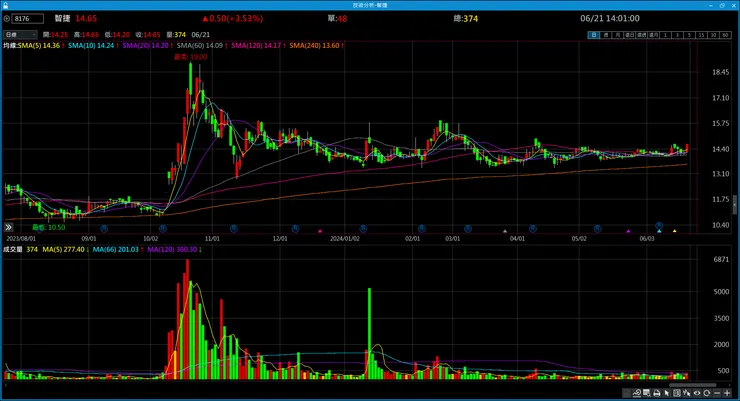The image size is (740, 401).
Task: Click the price change ▲0.50(+3.53%) text
Action: (x=233, y=19)
